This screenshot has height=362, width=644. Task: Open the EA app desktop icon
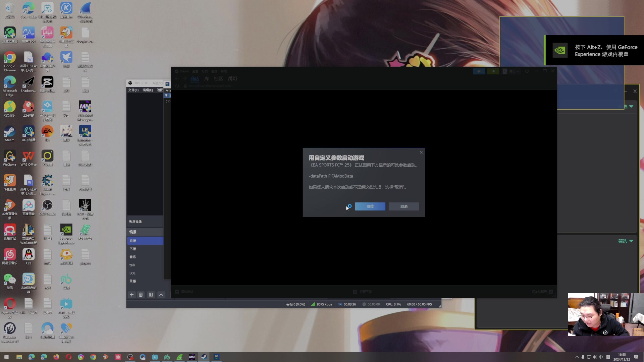(x=47, y=133)
